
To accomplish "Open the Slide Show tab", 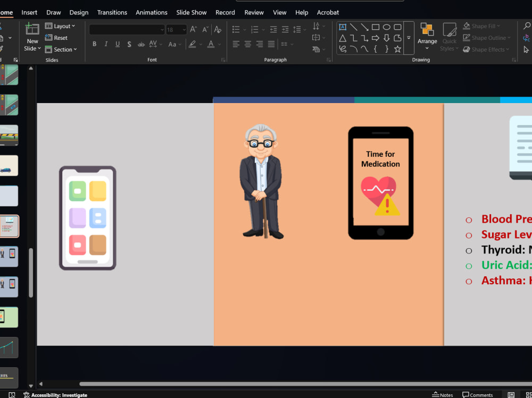I will (x=192, y=13).
